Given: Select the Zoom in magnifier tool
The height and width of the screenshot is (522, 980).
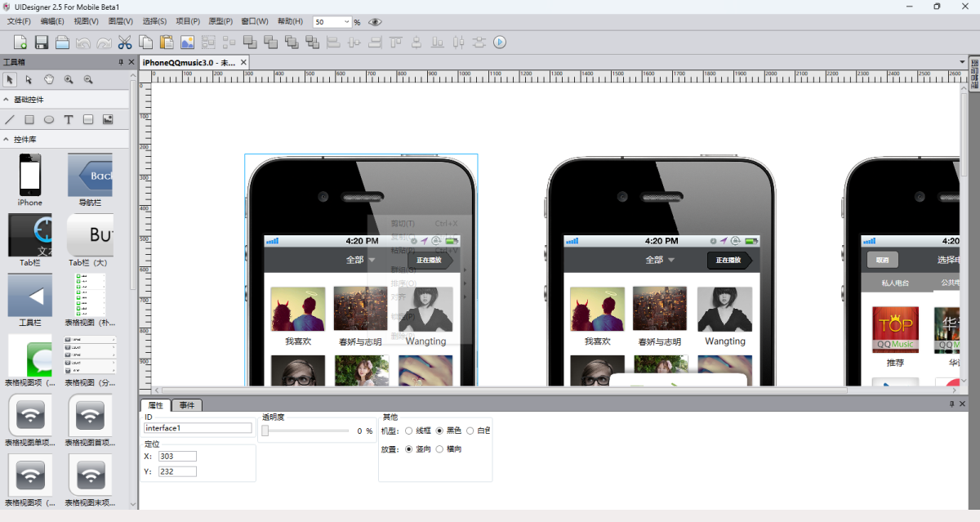Looking at the screenshot, I should coord(69,79).
